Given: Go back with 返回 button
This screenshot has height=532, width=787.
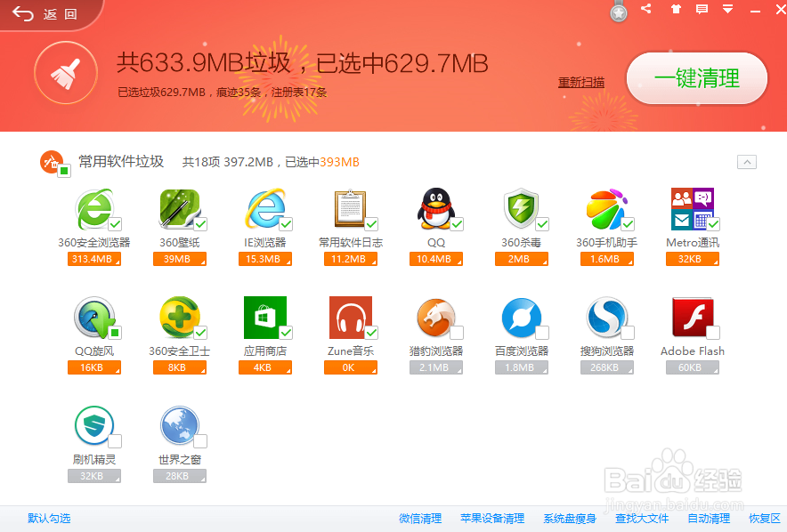Looking at the screenshot, I should point(45,14).
